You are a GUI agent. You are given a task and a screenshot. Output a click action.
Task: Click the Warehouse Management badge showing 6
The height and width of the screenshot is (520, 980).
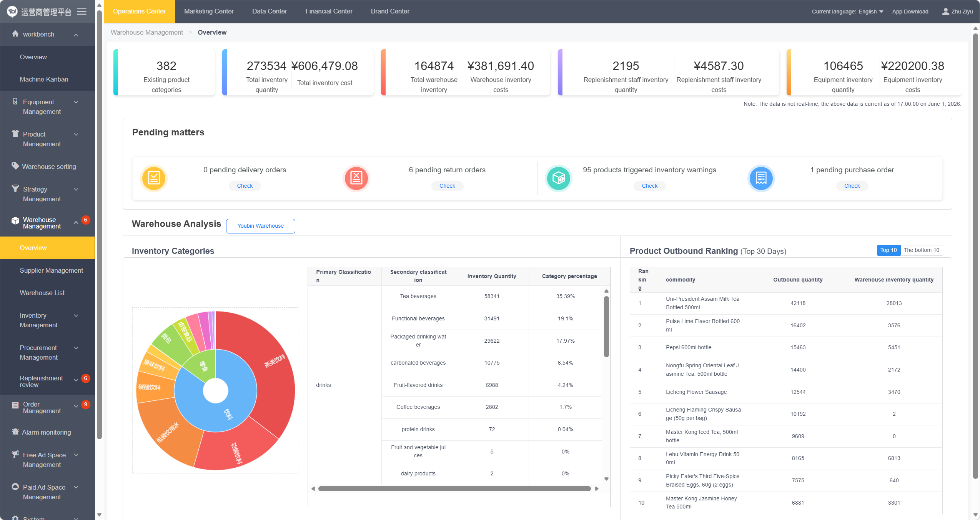[x=86, y=220]
